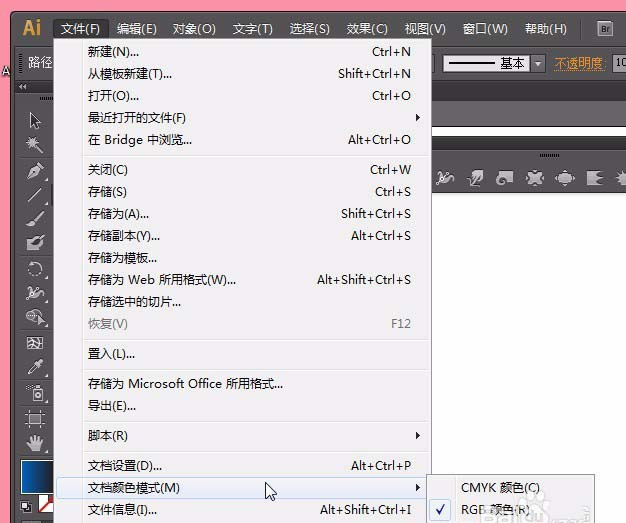Click the 不透明度 opacity link

click(579, 63)
